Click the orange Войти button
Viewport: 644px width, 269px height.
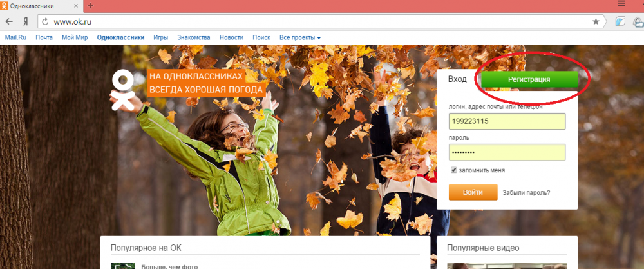(x=473, y=192)
